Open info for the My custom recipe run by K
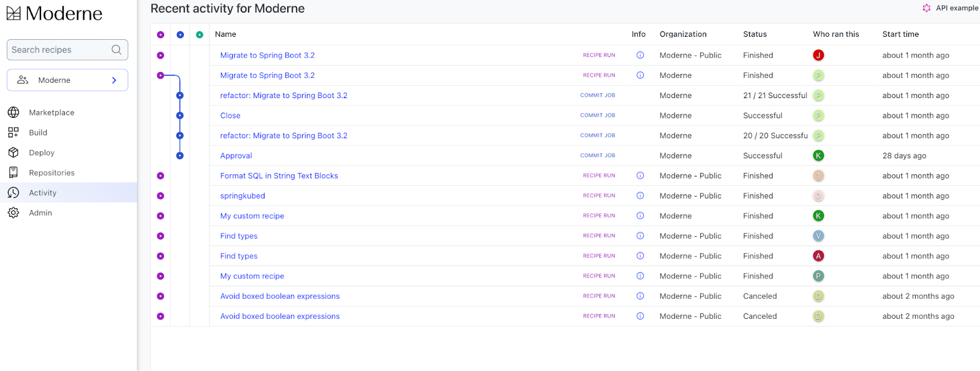The width and height of the screenshot is (980, 371). tap(640, 216)
